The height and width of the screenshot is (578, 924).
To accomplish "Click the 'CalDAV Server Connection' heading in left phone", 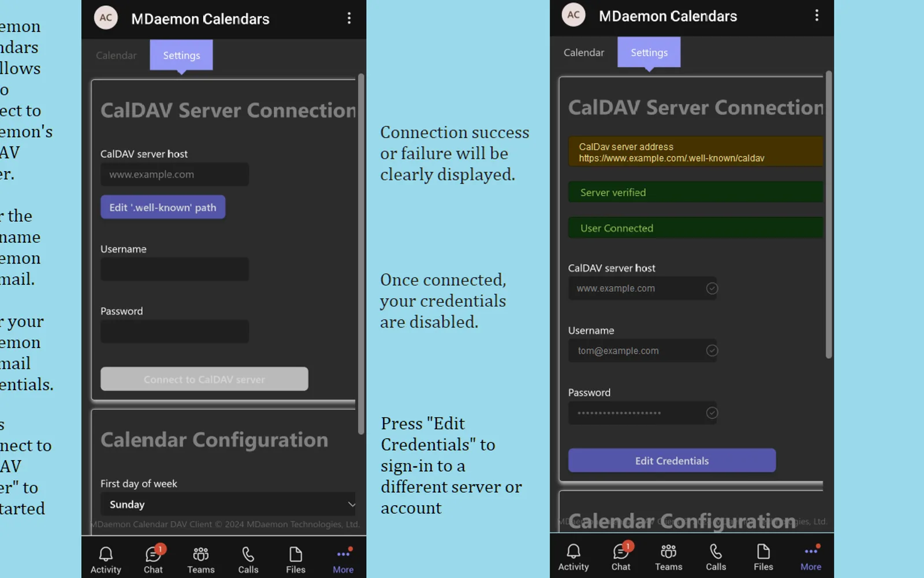I will click(229, 110).
